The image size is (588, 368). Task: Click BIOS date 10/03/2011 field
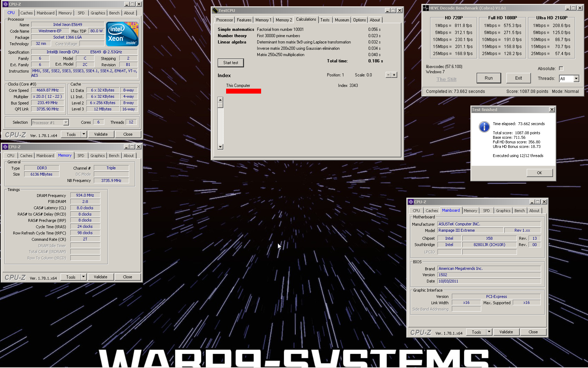[489, 281]
